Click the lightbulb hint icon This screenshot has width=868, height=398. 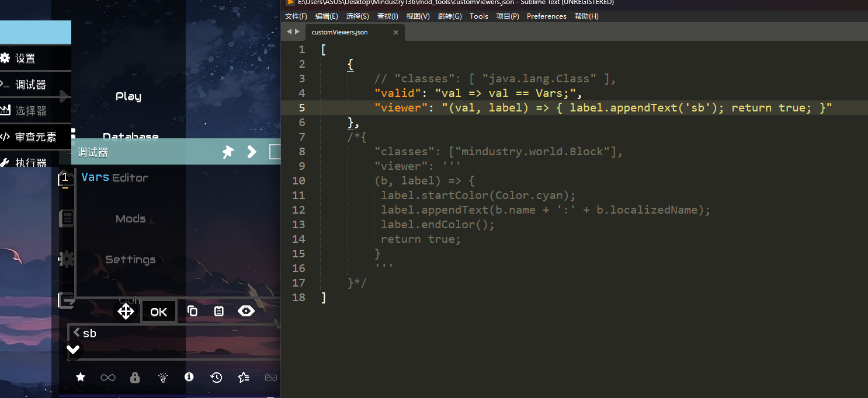pos(163,378)
